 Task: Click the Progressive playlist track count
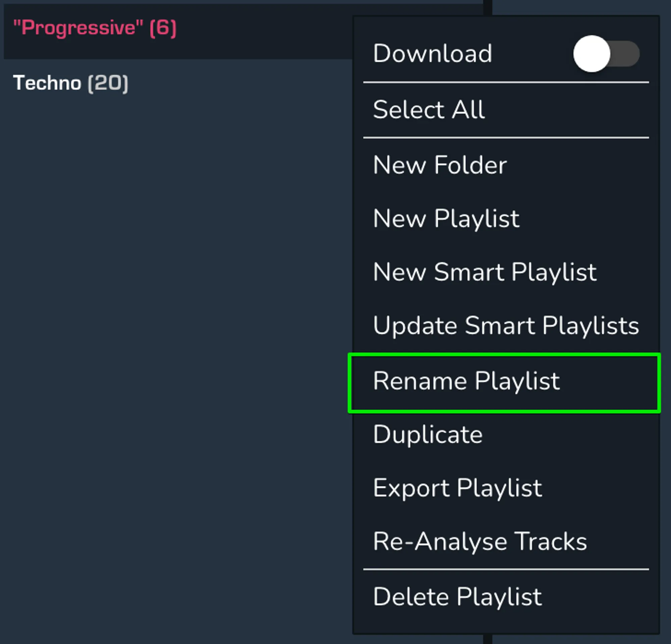coord(163,28)
